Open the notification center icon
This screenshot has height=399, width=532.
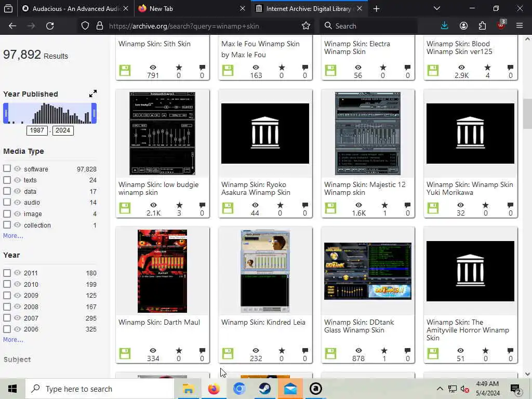click(x=516, y=389)
